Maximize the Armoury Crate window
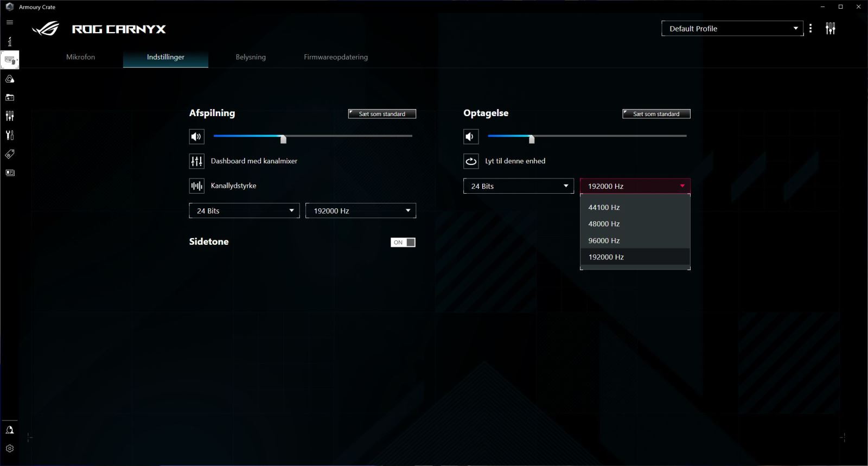The image size is (868, 466). coord(841,7)
